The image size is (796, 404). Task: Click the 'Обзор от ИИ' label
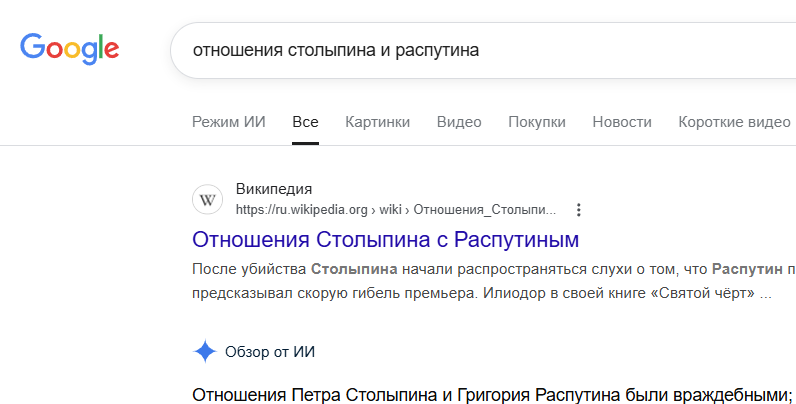coord(271,351)
